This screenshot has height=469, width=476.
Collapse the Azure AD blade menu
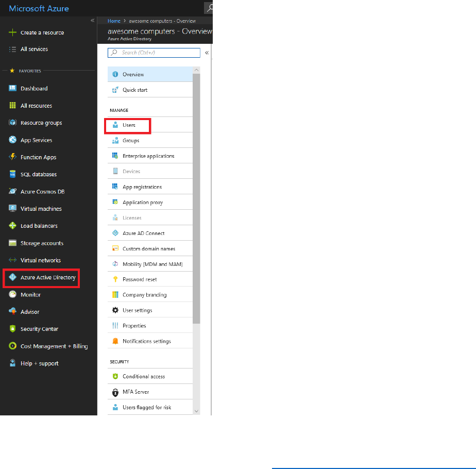(207, 53)
